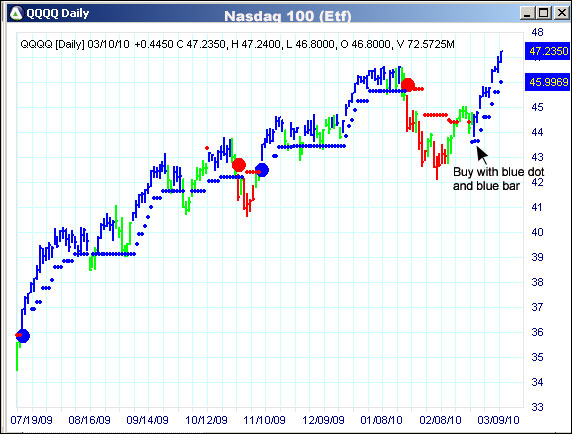Click the 34 price axis label

537,382
